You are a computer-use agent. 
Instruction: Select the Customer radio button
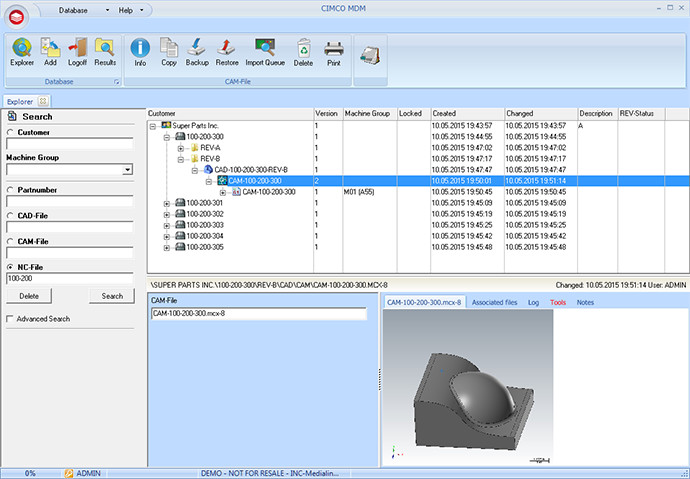(x=10, y=132)
